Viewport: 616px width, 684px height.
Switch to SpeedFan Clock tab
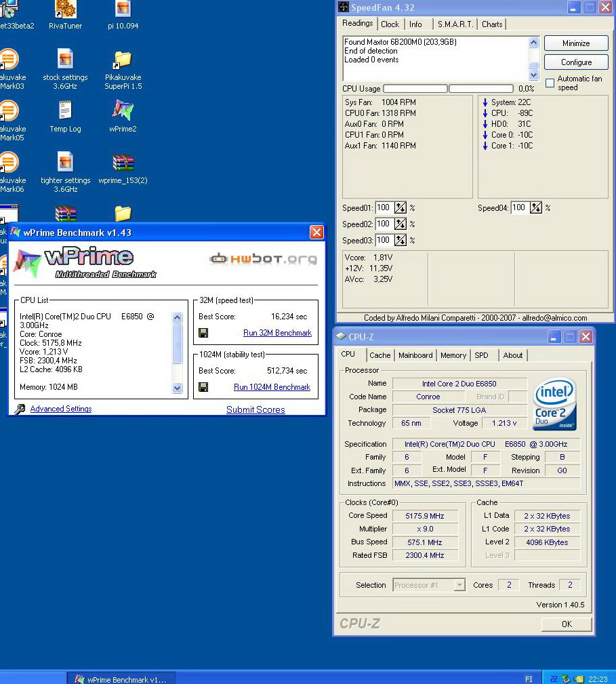coord(390,24)
